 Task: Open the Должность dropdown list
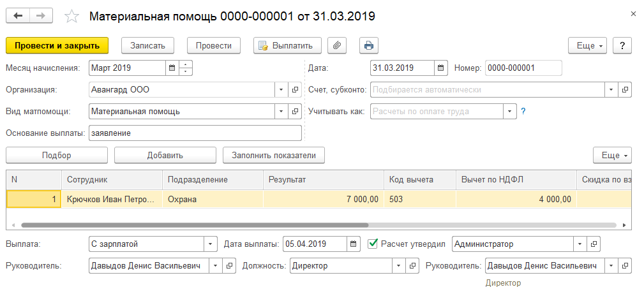[x=399, y=265]
